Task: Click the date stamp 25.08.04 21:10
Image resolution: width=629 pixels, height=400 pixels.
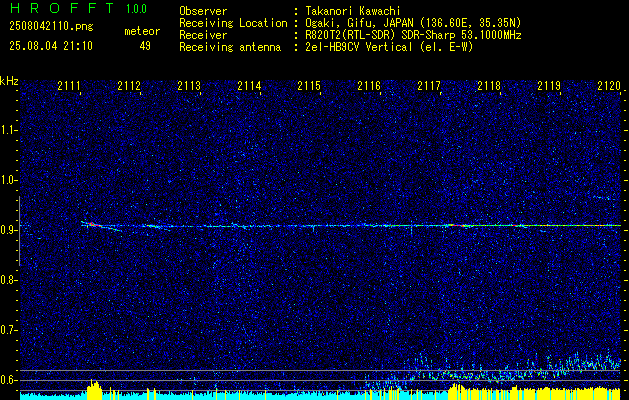Action: (51, 46)
